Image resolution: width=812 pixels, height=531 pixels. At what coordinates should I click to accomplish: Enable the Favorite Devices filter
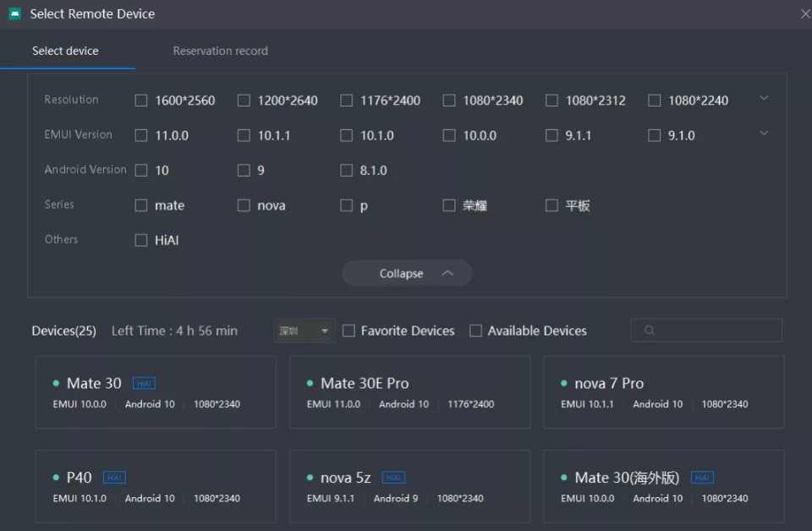click(349, 331)
